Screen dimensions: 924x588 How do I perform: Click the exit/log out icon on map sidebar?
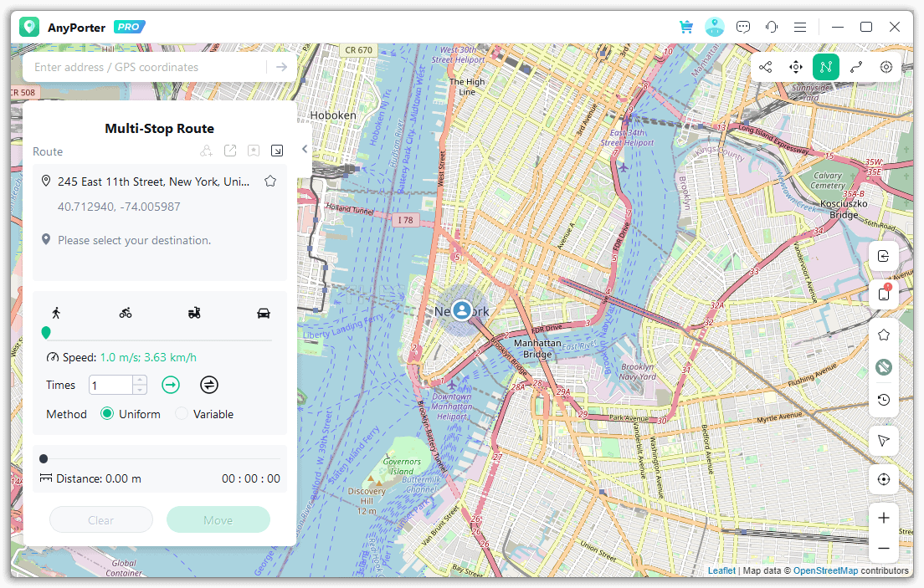pos(883,256)
